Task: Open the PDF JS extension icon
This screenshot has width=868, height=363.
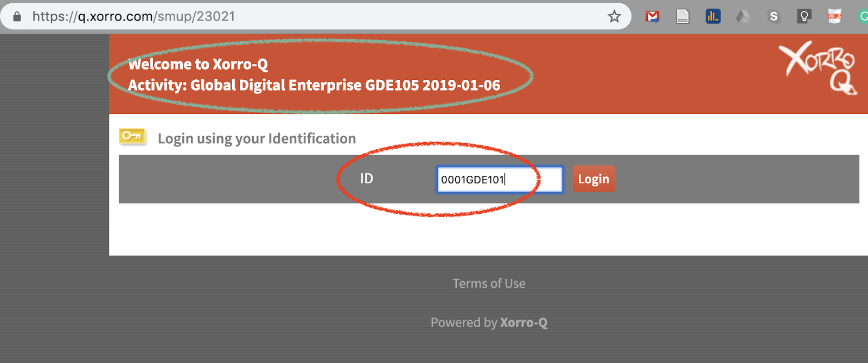Action: coord(834,16)
